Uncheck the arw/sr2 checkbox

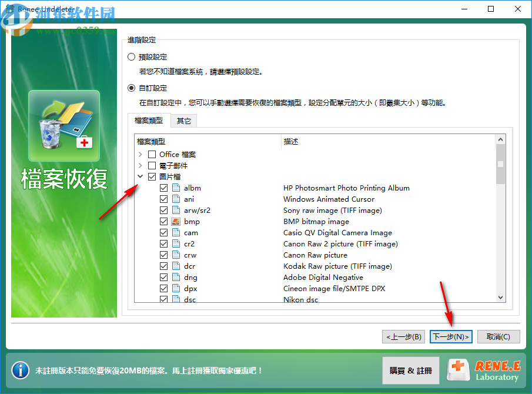tap(163, 210)
